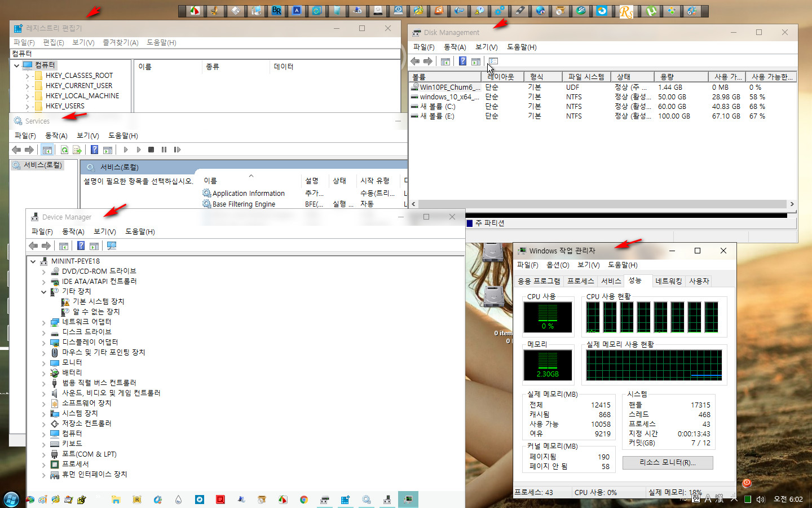
Task: Select 새 볼륨 (E:) row in Disk Management
Action: pyautogui.click(x=602, y=116)
